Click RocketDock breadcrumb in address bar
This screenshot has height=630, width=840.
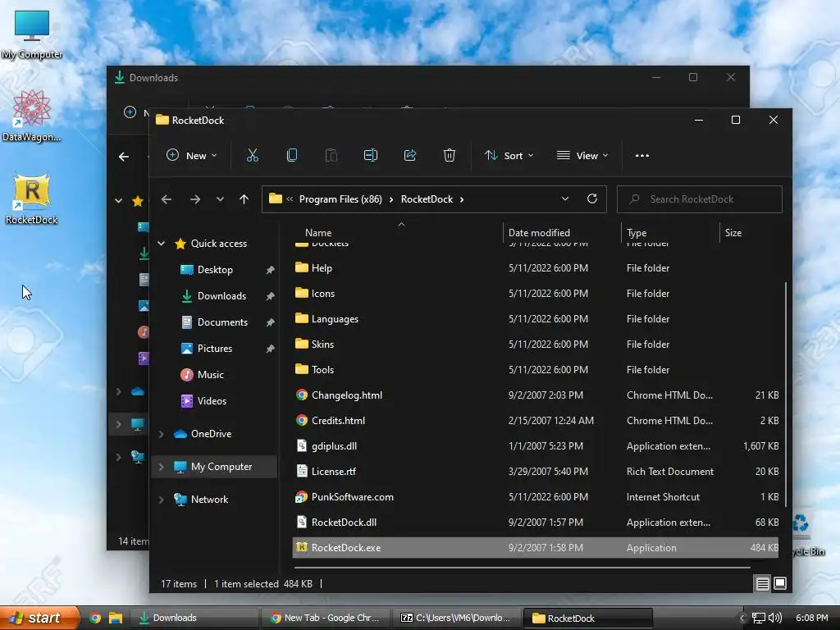[427, 199]
